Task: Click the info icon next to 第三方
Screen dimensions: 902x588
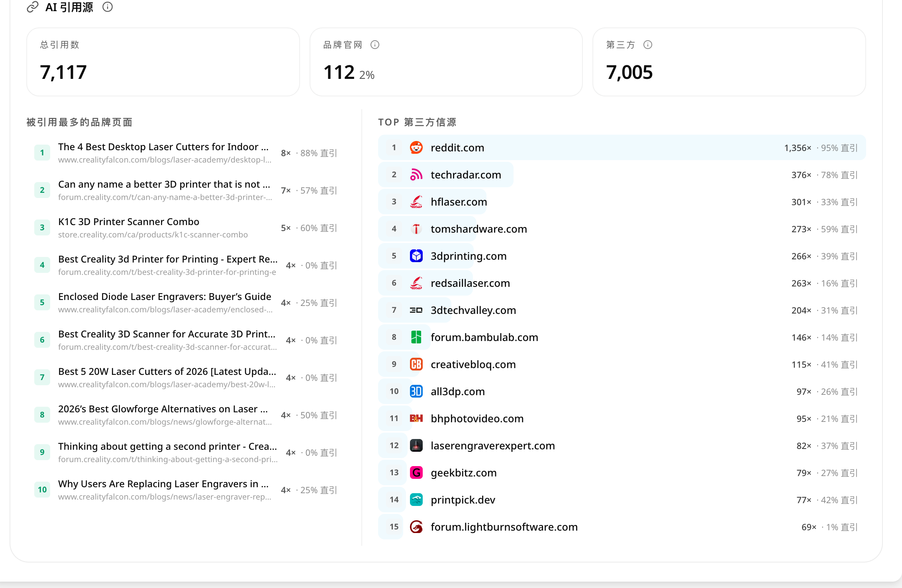Action: 648,45
